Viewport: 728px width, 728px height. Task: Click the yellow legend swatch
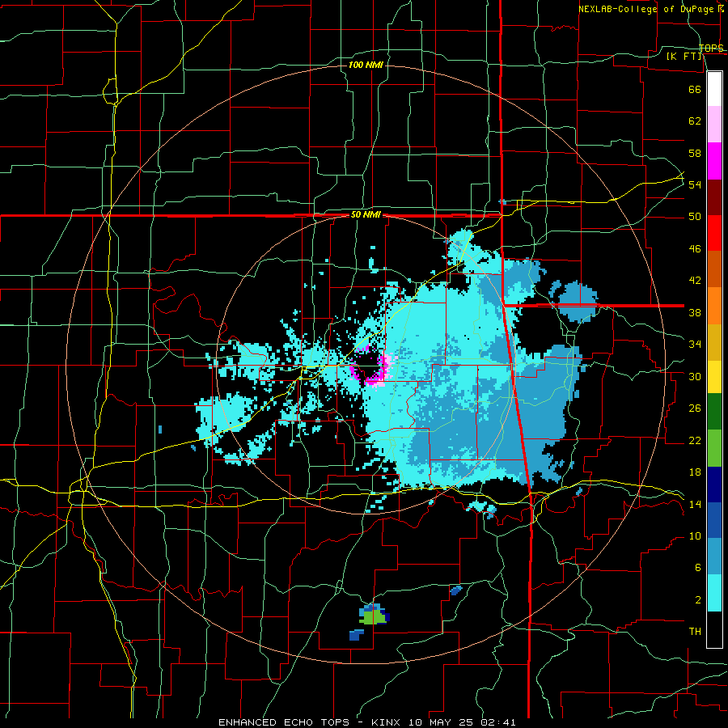(714, 377)
